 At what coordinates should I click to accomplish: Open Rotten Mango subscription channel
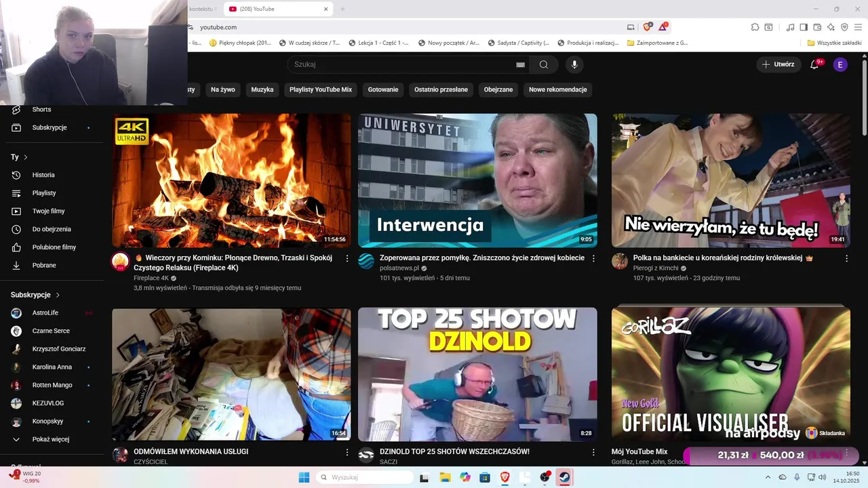click(x=52, y=385)
